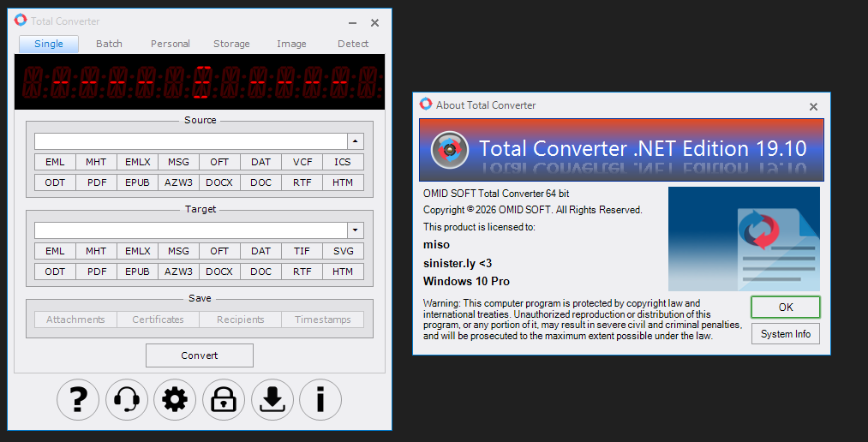
Task: Toggle the Recipients save option
Action: [x=240, y=320]
